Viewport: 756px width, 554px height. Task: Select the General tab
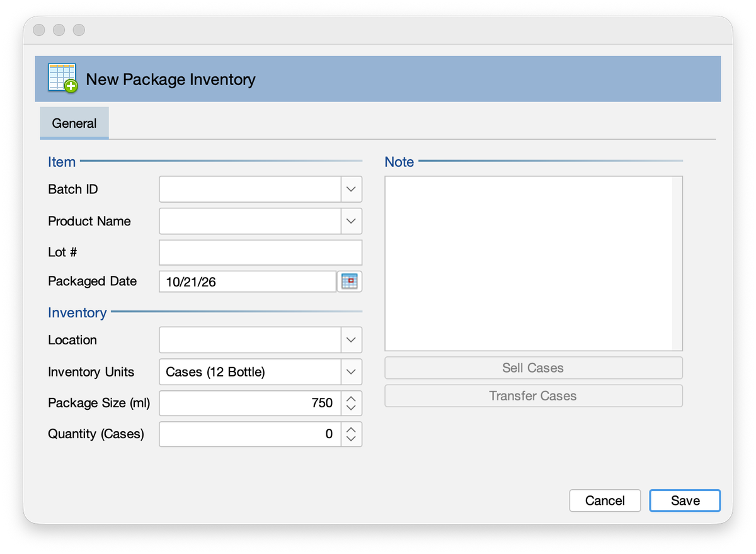point(74,123)
